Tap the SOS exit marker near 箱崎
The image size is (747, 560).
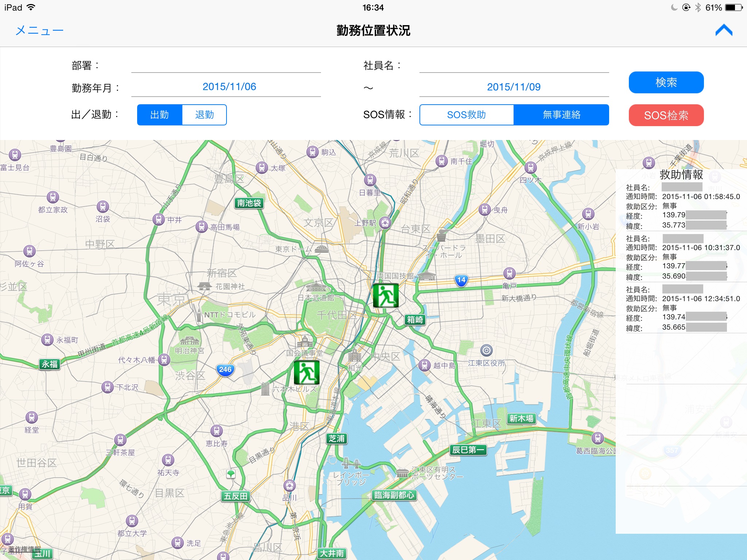(x=386, y=295)
